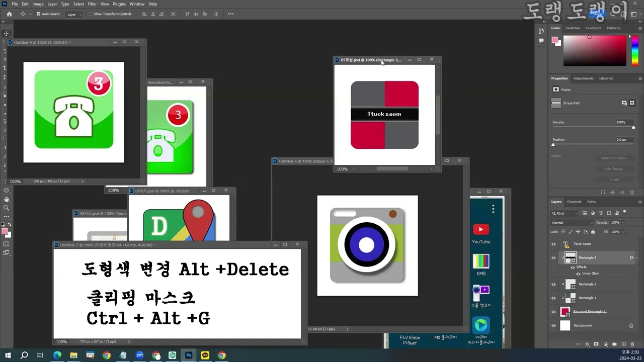Screen dimensions: 644x362
Task: Open the Auto-Select Layer dropdown
Action: [74, 14]
